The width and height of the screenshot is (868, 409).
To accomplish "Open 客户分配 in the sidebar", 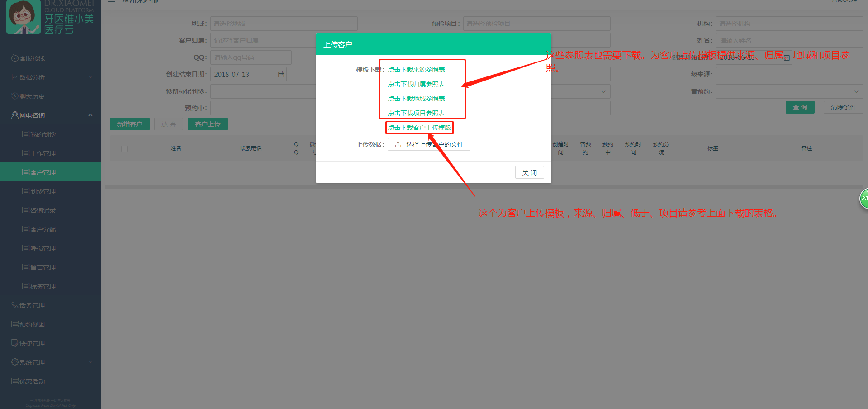I will (43, 229).
